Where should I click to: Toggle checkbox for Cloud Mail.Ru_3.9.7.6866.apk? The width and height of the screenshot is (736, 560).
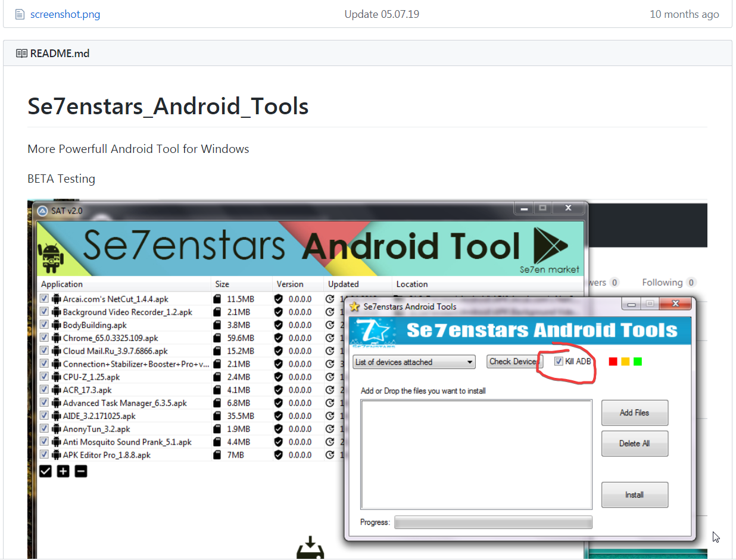44,351
